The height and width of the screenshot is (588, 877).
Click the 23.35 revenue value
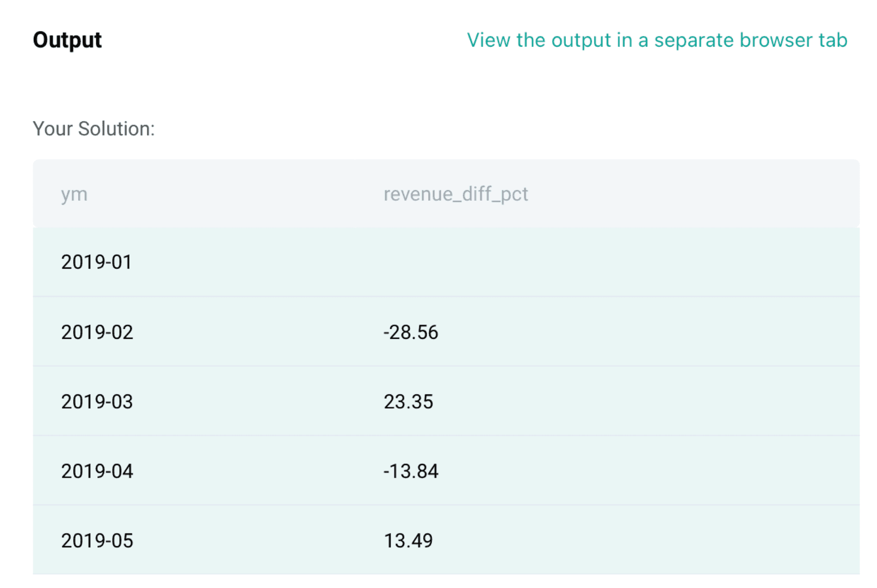(x=409, y=401)
